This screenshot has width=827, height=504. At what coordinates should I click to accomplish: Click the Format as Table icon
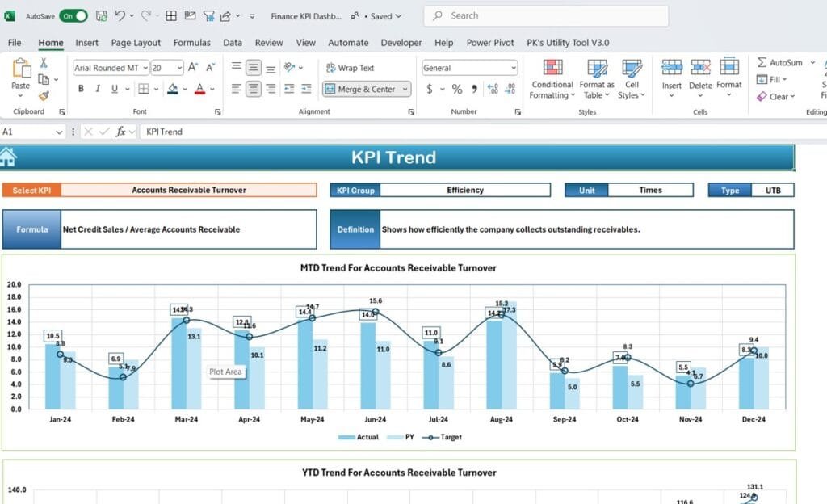coord(597,78)
